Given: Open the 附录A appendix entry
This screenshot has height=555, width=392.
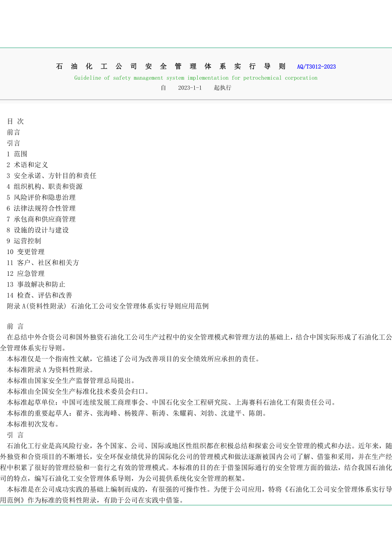Looking at the screenshot, I should pos(108,306).
